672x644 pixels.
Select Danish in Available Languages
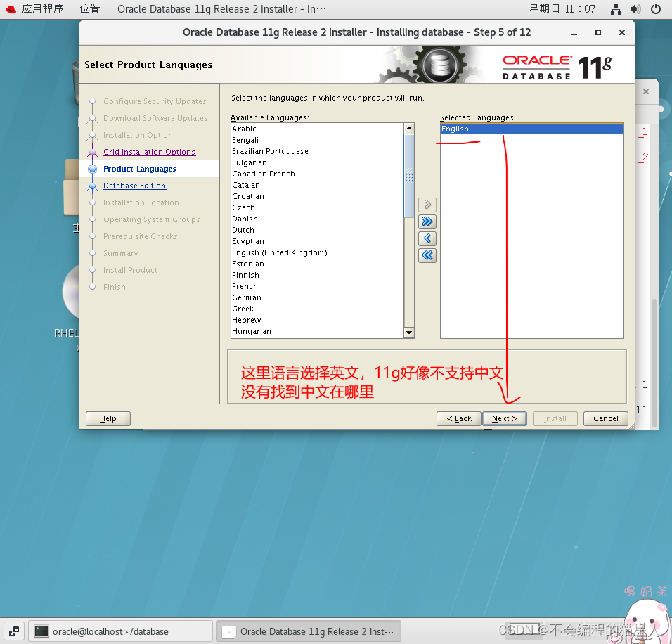317,219
